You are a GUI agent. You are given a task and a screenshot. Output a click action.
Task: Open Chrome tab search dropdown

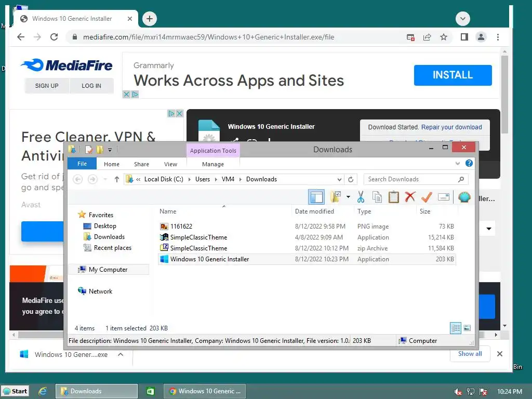click(x=463, y=19)
